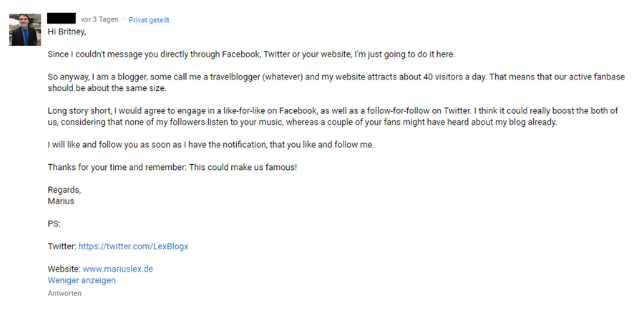Reply using the 'Antworten' button
This screenshot has width=644, height=311.
(64, 293)
